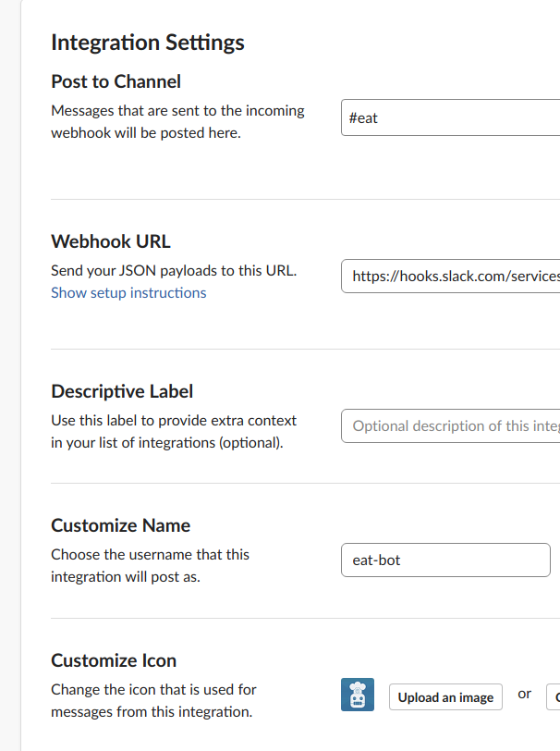Image resolution: width=560 pixels, height=751 pixels.
Task: Click the "provide extra context" description
Action: (174, 431)
